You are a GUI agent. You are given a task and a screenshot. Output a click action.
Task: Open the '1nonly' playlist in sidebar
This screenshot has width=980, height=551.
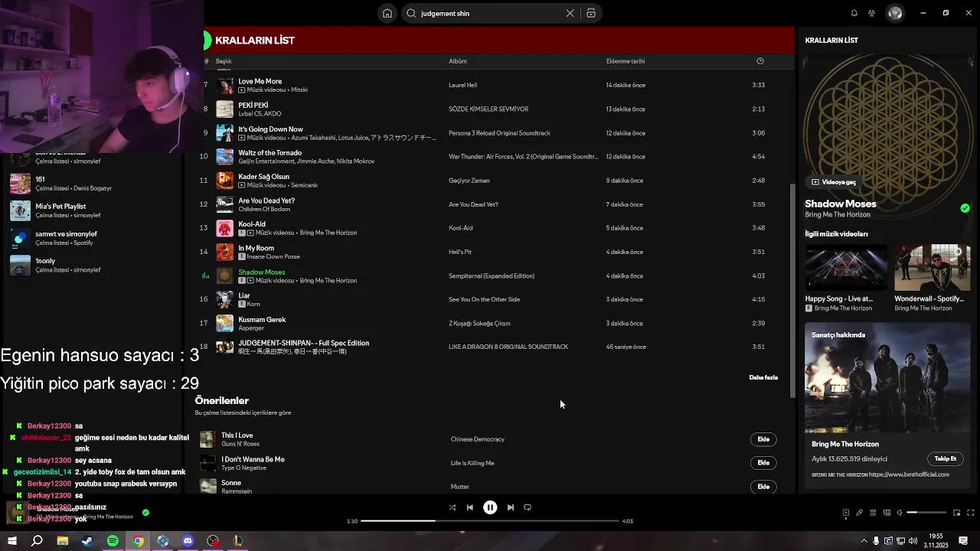pyautogui.click(x=92, y=265)
